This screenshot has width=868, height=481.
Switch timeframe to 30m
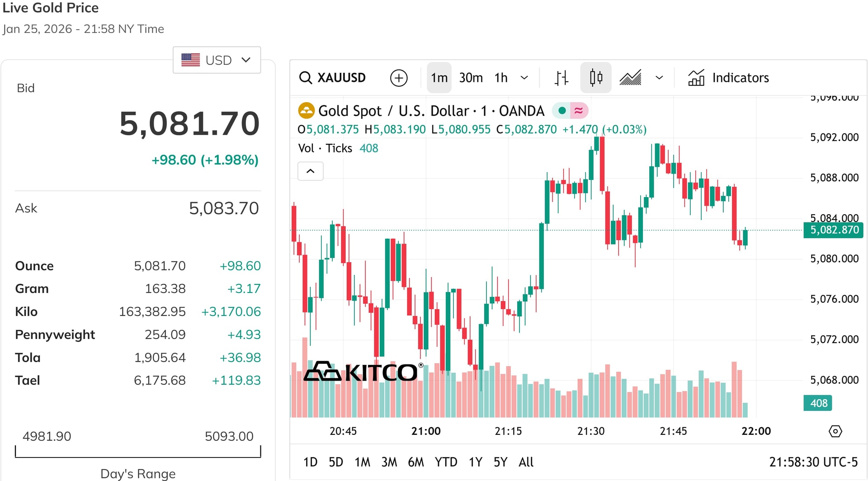pos(471,77)
